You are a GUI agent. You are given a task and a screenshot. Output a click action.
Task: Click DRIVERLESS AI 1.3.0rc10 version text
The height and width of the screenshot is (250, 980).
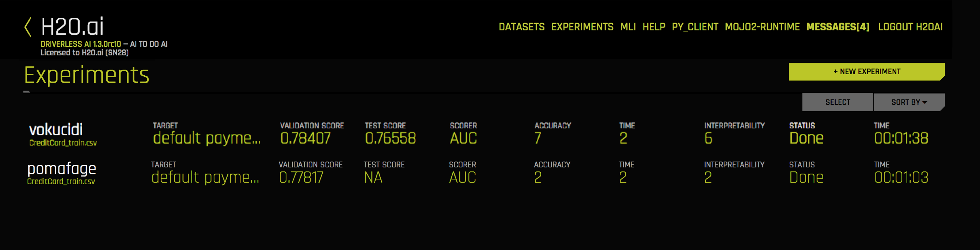click(x=81, y=44)
